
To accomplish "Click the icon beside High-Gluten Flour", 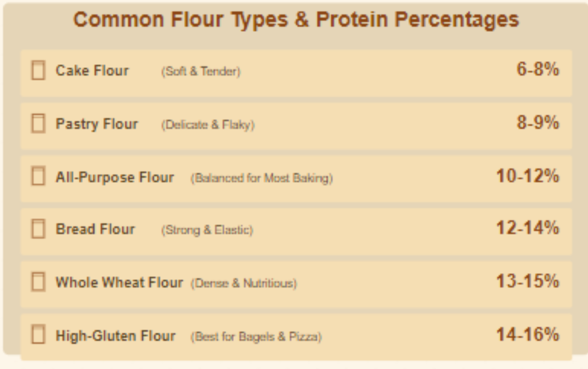I will (38, 334).
